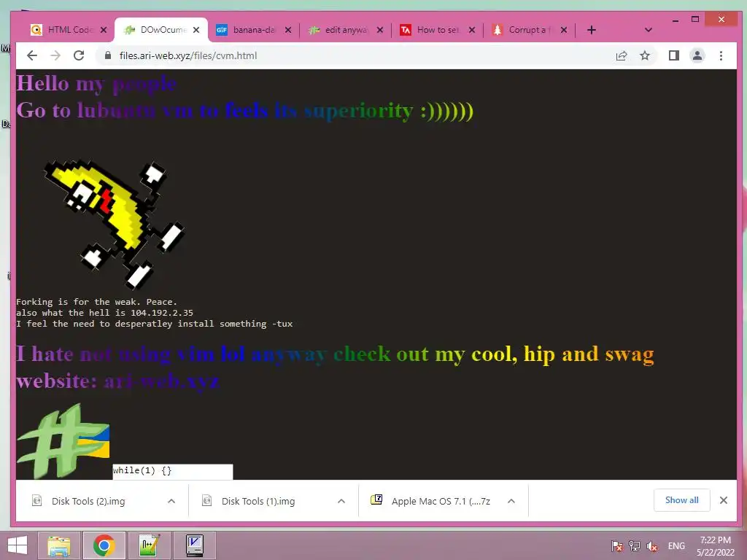747x560 pixels.
Task: Expand options for Apple Mac OS 7.1 download
Action: pyautogui.click(x=511, y=501)
